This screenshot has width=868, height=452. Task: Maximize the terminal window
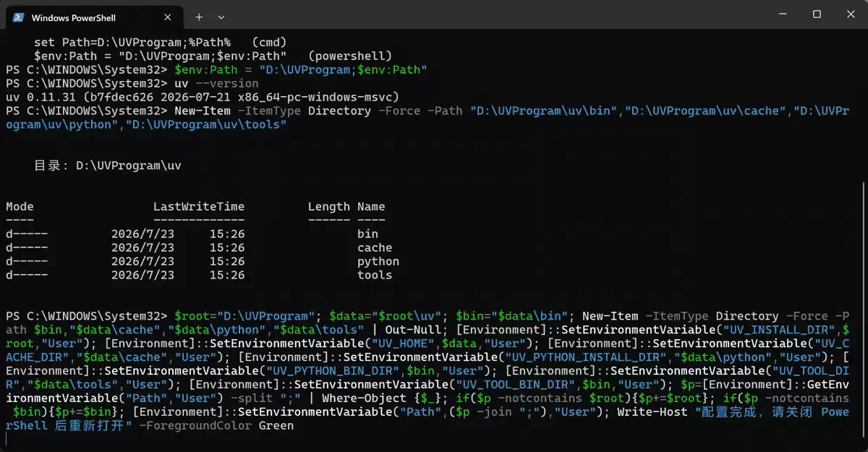pyautogui.click(x=817, y=14)
